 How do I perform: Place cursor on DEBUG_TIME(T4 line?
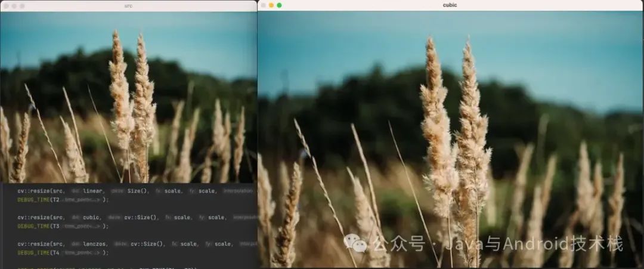(63, 252)
